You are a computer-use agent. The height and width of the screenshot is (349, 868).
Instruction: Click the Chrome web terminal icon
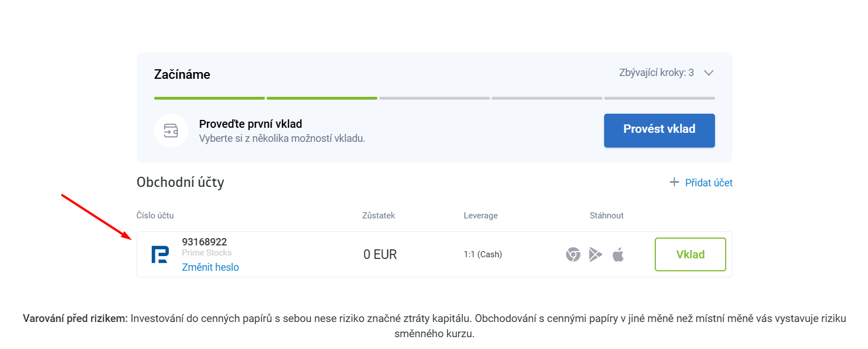pyautogui.click(x=573, y=254)
